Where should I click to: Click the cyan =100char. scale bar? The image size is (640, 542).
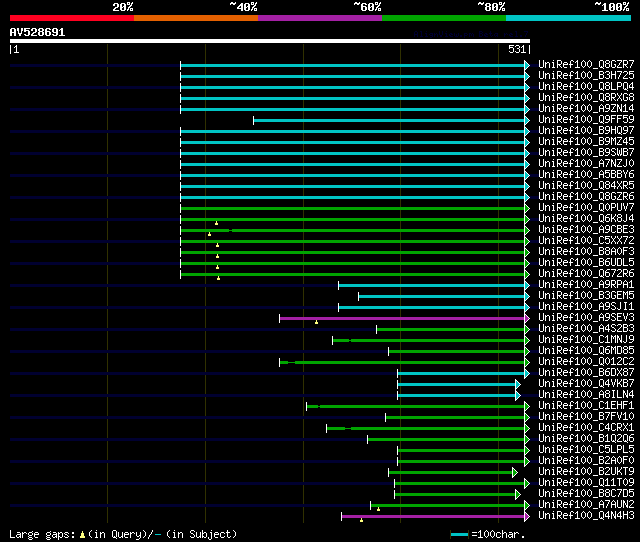pos(459,534)
